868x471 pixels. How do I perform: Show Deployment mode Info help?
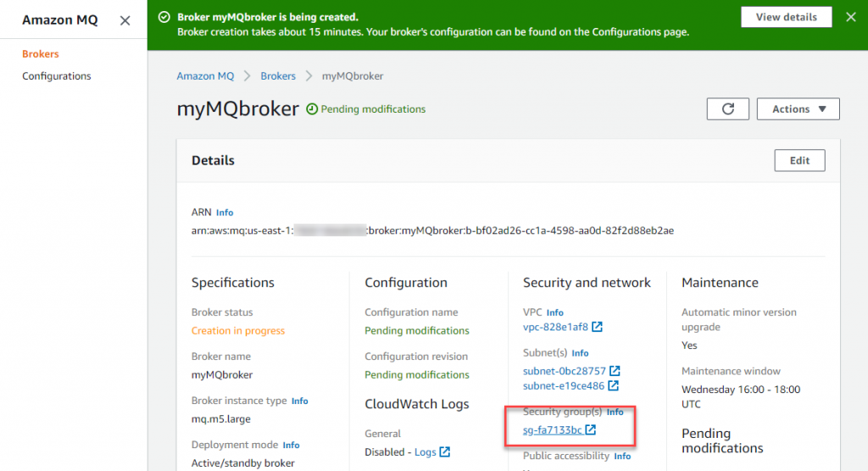coord(291,445)
